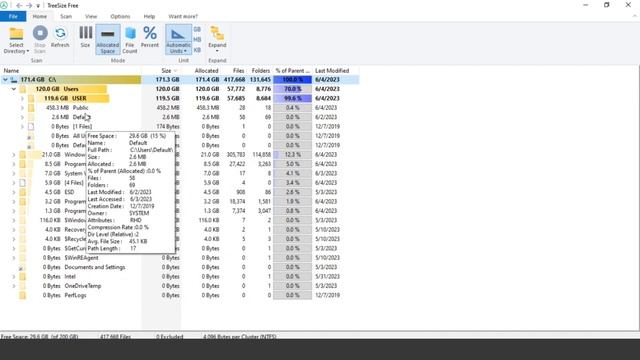Switch to the Home tab
The width and height of the screenshot is (640, 360).
tap(40, 16)
